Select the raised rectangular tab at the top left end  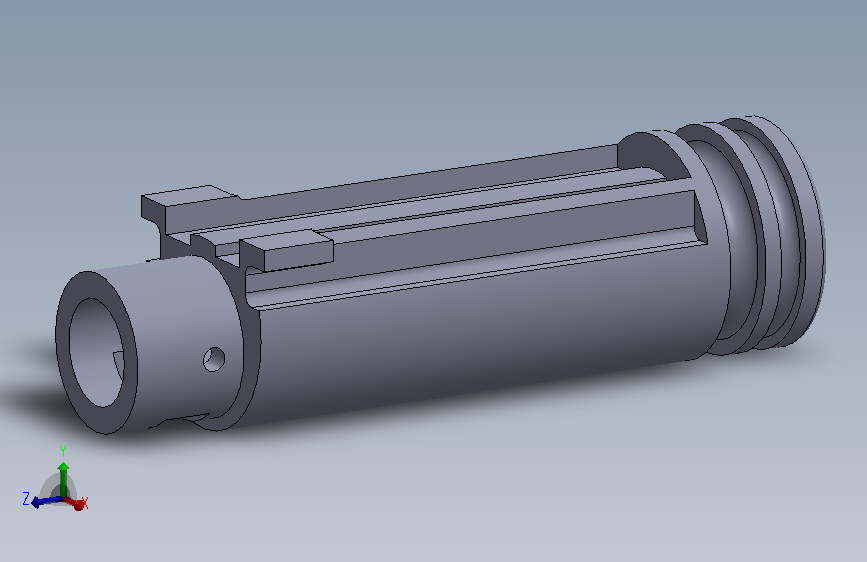click(x=189, y=209)
